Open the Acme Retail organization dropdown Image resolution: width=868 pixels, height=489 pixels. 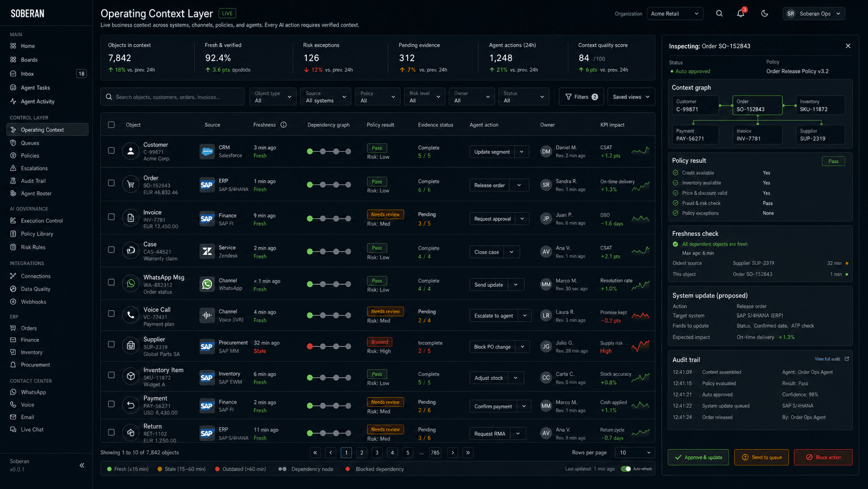[x=675, y=14]
